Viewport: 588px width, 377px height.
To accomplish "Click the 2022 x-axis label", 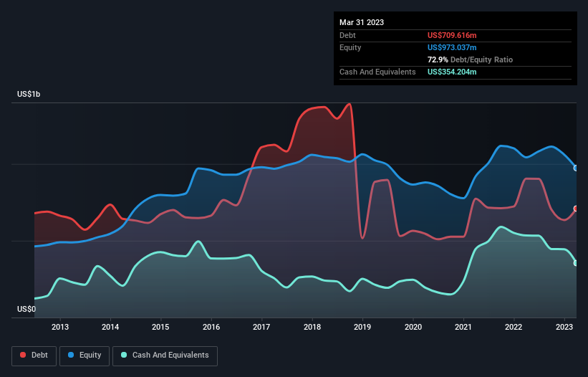I will click(x=514, y=327).
